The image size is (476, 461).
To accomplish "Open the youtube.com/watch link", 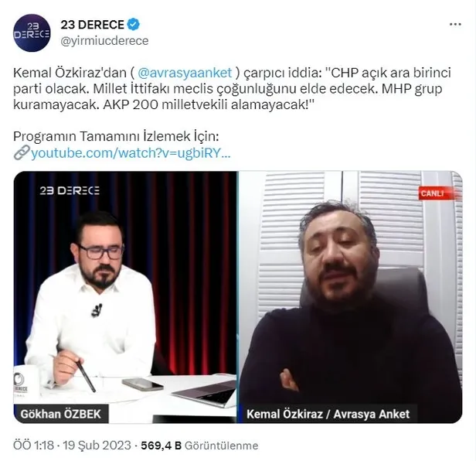I will (131, 153).
